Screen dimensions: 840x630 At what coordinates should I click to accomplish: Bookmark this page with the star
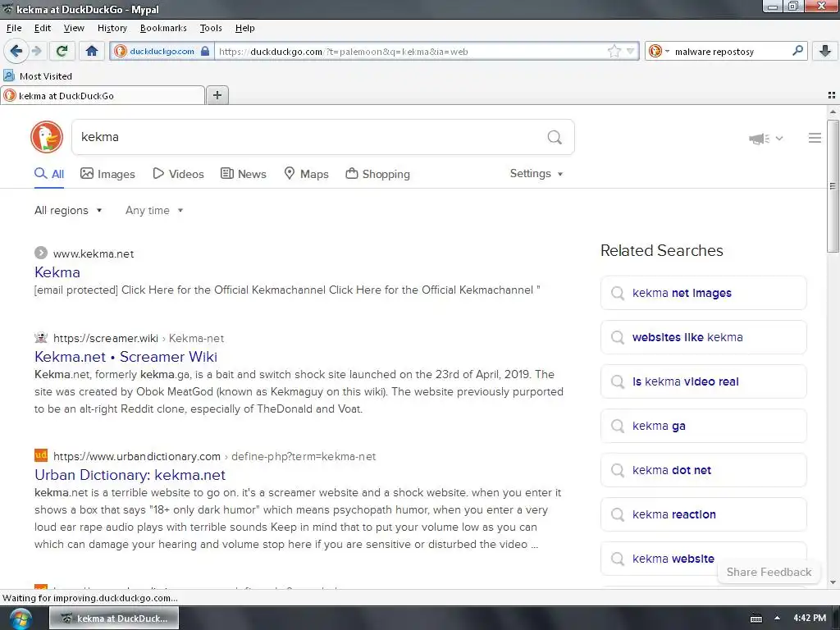pos(614,52)
